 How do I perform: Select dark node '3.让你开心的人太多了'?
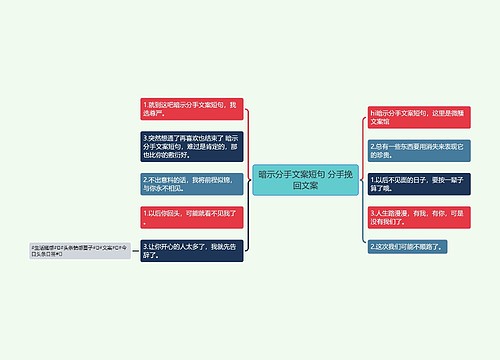tap(192, 251)
